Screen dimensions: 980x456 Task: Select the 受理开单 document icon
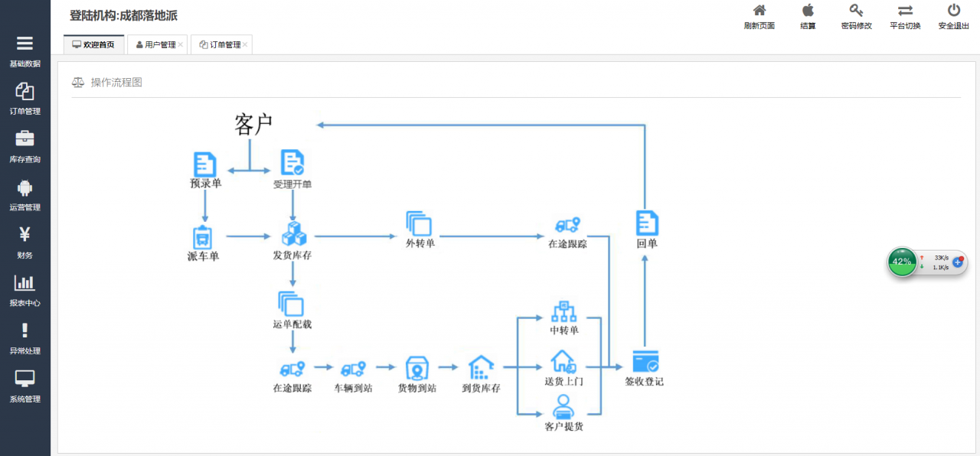(292, 163)
